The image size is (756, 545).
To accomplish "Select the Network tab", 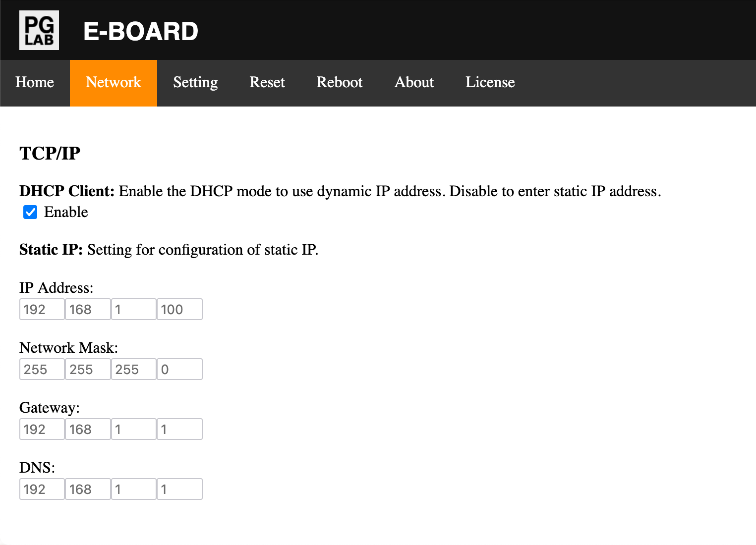I will coord(114,83).
